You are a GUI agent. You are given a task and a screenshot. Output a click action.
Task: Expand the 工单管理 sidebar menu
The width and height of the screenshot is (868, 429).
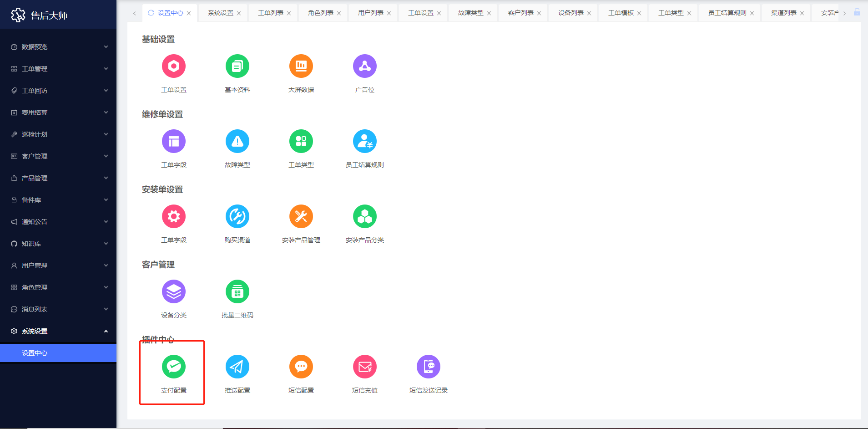point(58,69)
